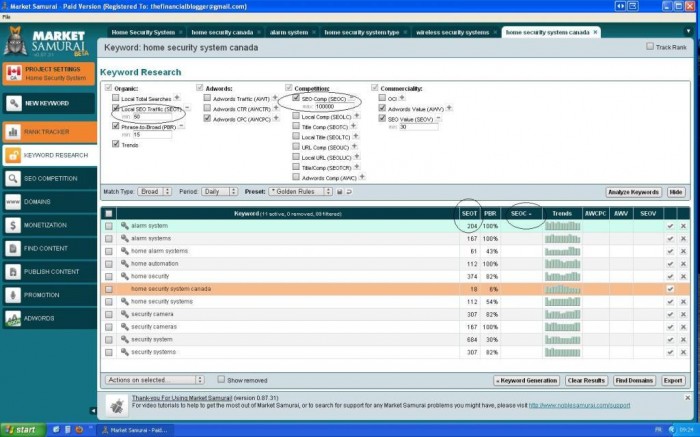Open the SEO Competition module

(x=49, y=179)
